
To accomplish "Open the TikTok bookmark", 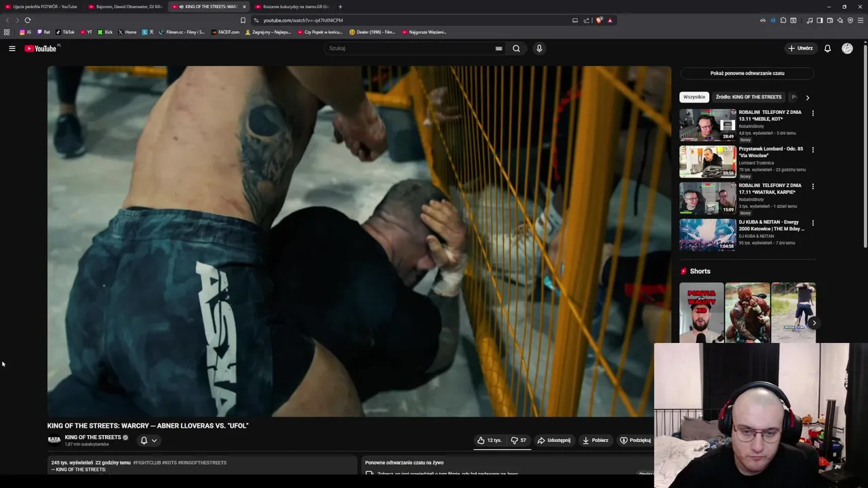I will pyautogui.click(x=65, y=32).
